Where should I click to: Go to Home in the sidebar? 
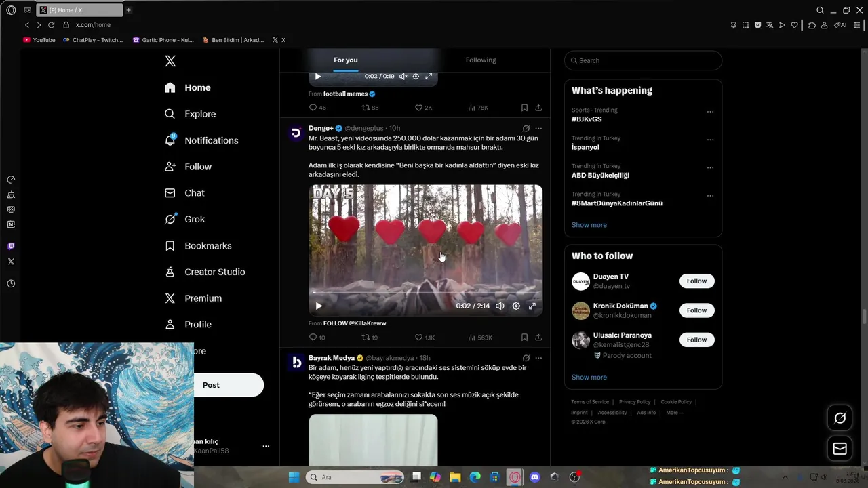pos(188,87)
